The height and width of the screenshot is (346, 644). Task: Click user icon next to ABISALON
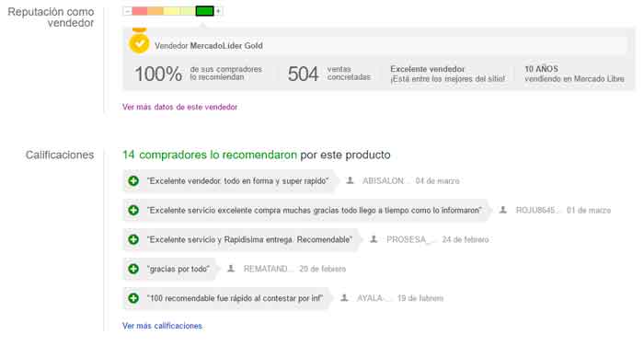tap(350, 180)
